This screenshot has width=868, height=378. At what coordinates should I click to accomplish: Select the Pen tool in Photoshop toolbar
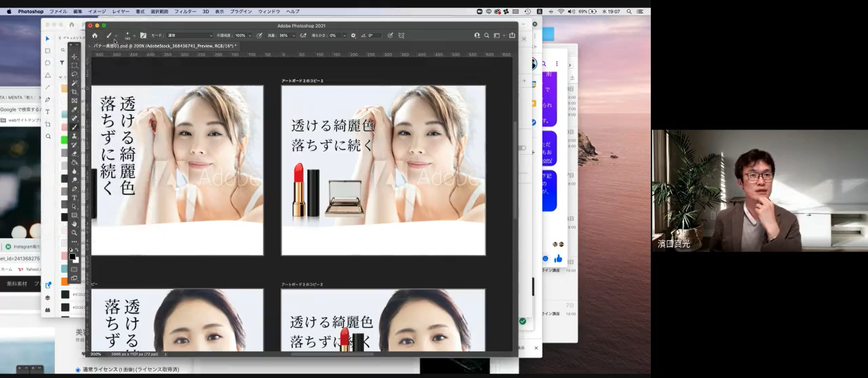click(x=74, y=189)
